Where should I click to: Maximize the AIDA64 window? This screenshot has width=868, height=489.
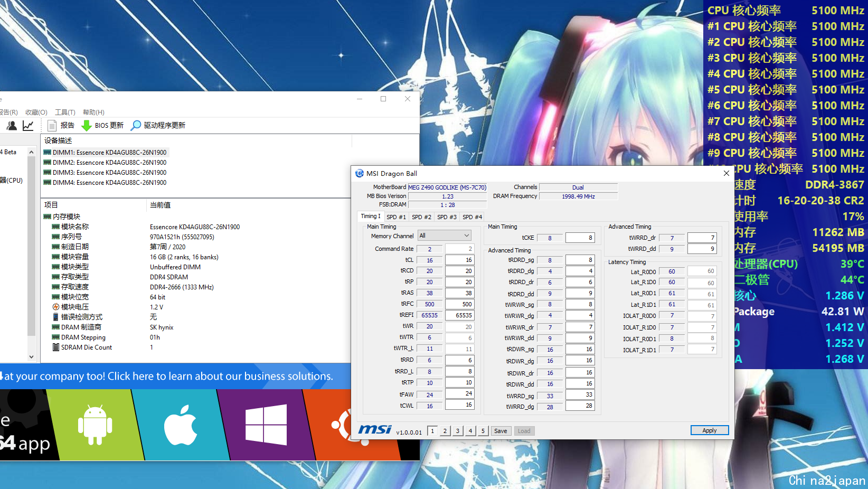click(x=383, y=99)
